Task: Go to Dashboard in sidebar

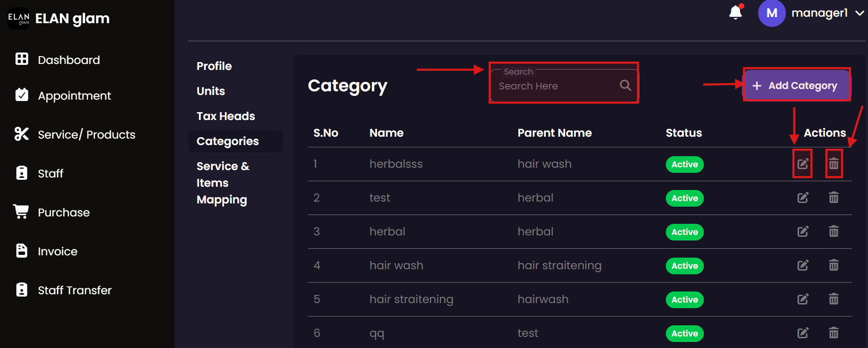Action: [69, 60]
